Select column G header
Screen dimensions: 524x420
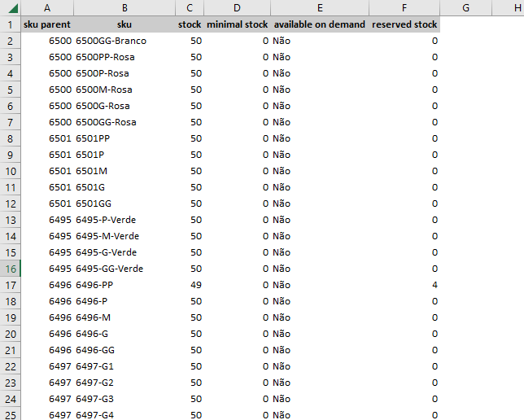(x=465, y=7)
